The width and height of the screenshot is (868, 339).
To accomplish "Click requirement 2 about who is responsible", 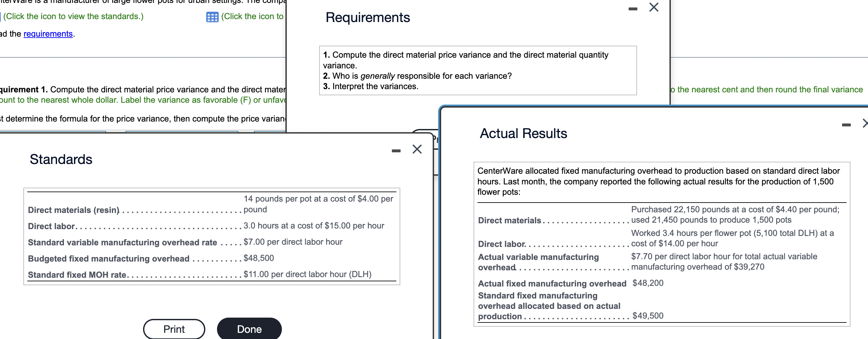I will (x=417, y=76).
